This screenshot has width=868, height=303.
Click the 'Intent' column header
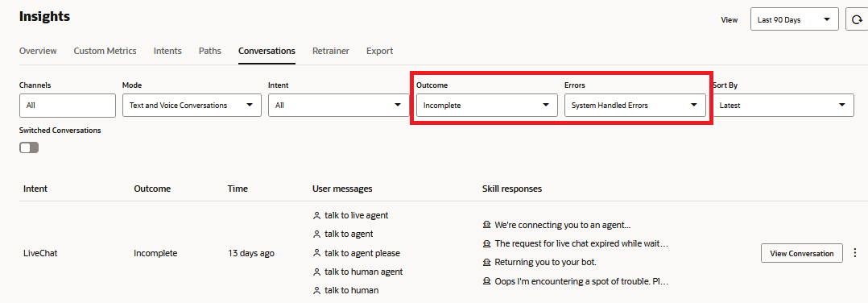[x=35, y=189]
